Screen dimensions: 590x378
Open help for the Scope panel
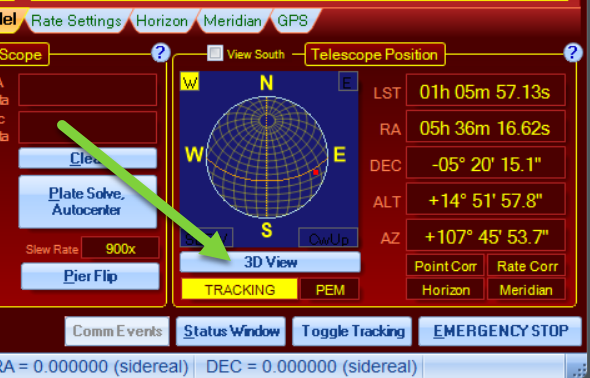(161, 53)
